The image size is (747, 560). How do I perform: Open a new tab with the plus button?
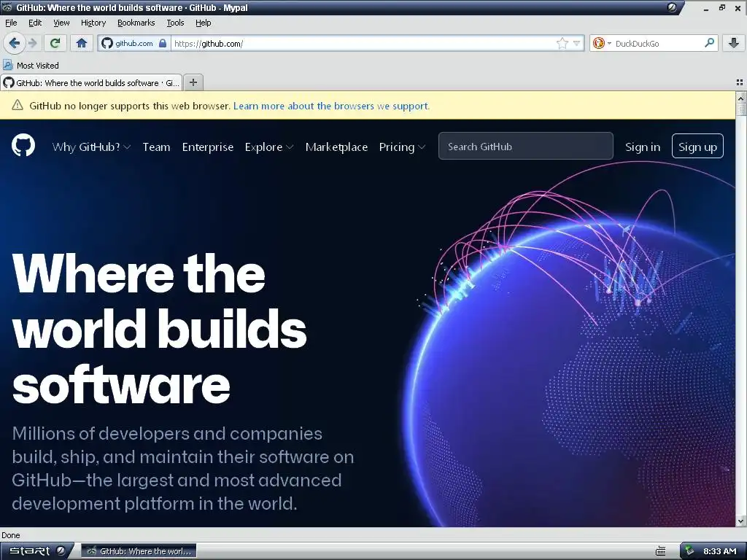[193, 82]
